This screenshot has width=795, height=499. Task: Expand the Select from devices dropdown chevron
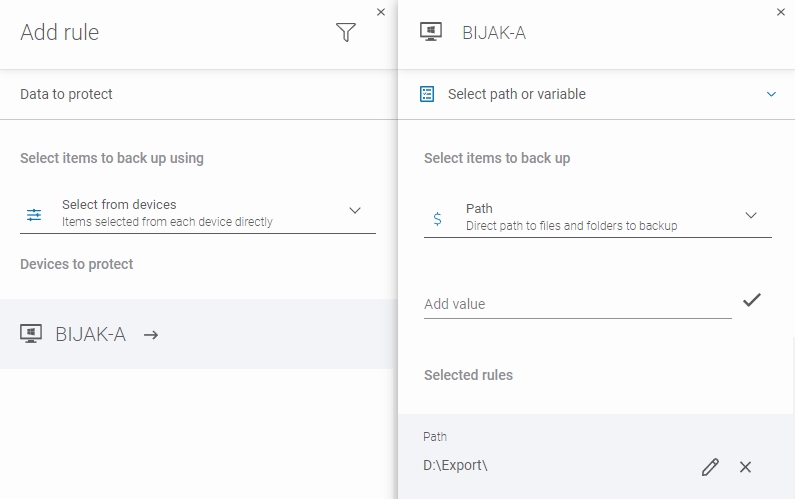click(x=354, y=211)
